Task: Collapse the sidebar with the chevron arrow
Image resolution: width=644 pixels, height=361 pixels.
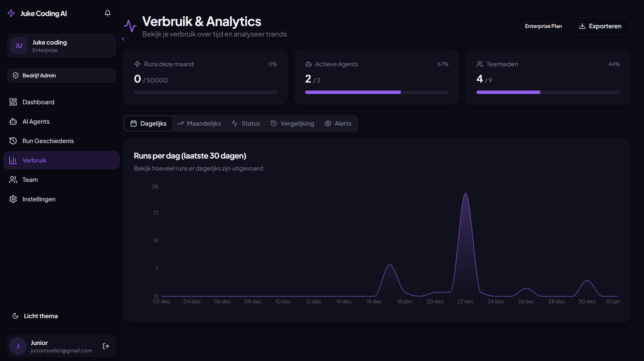Action: pos(123,39)
